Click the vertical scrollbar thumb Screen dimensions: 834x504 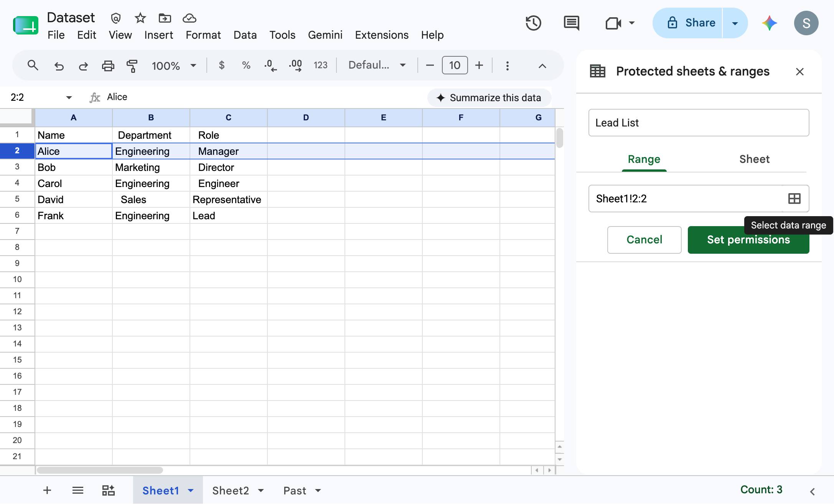(x=560, y=138)
